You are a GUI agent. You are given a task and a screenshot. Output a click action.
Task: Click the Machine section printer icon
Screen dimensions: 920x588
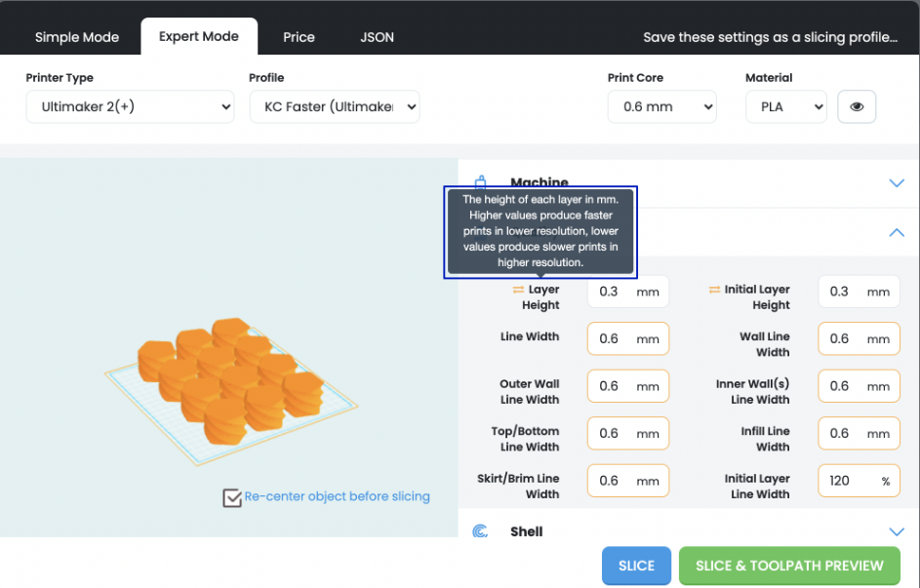point(480,182)
